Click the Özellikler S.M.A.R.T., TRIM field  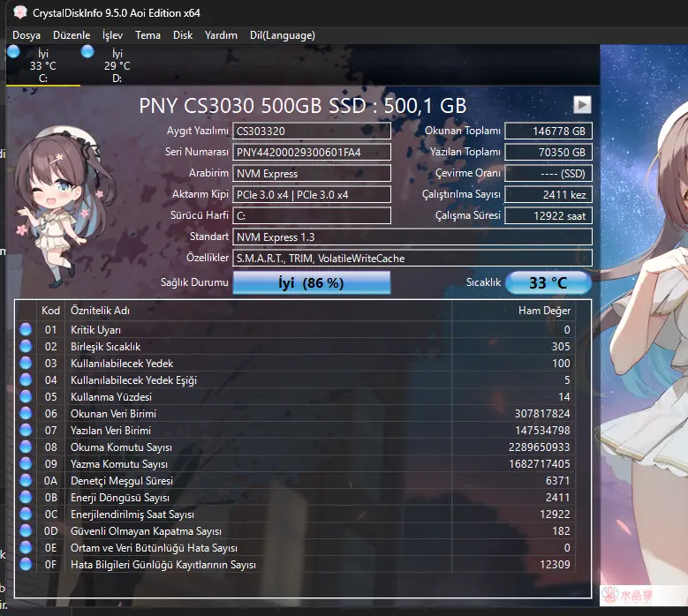(412, 259)
